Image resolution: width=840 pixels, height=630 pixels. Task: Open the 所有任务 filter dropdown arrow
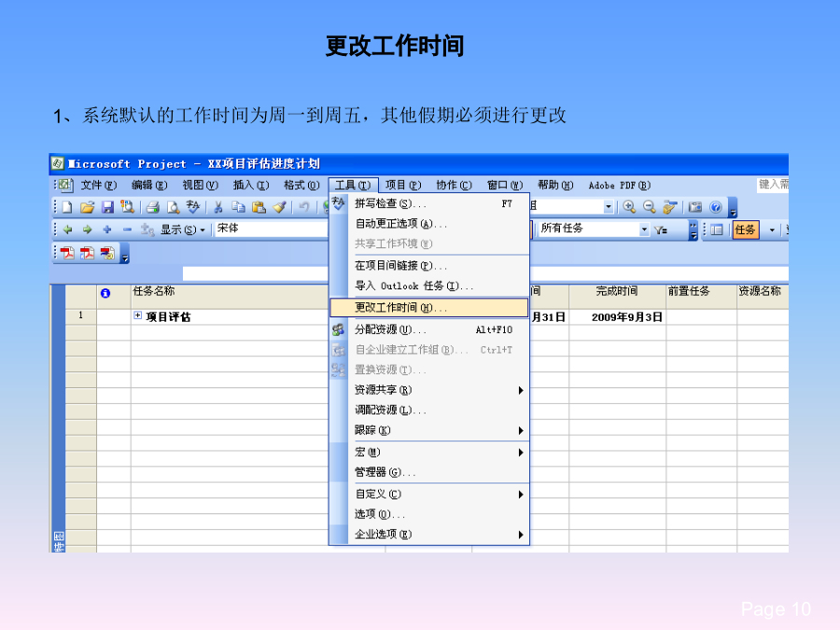[x=644, y=230]
